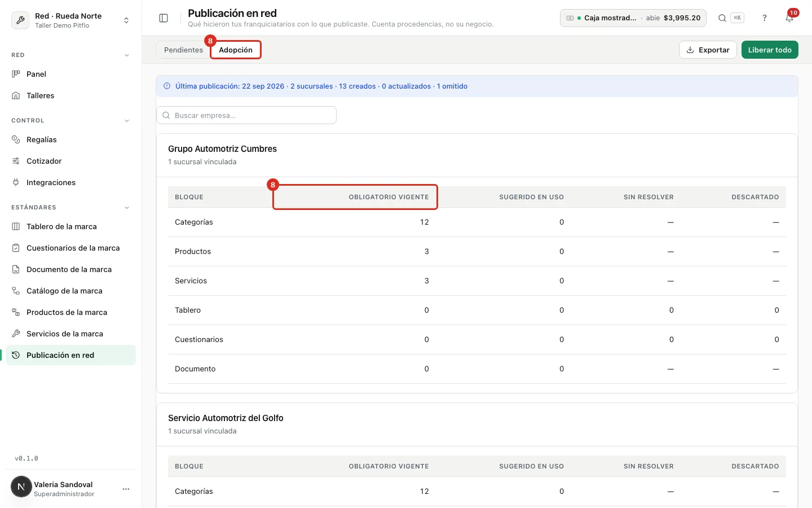
Task: Click the Catálogo de la marca icon
Action: pyautogui.click(x=16, y=291)
